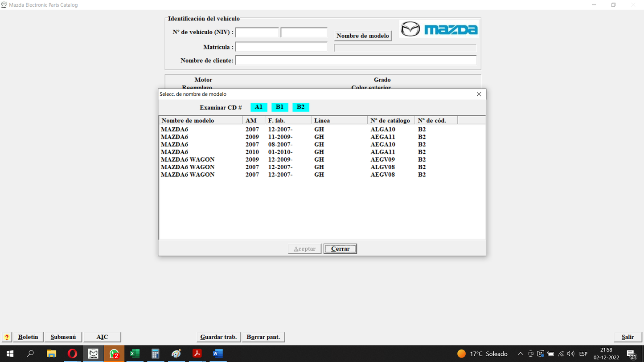Select the MAZDA6 row with catalog AEGA11
The width and height of the screenshot is (644, 362).
click(x=322, y=137)
